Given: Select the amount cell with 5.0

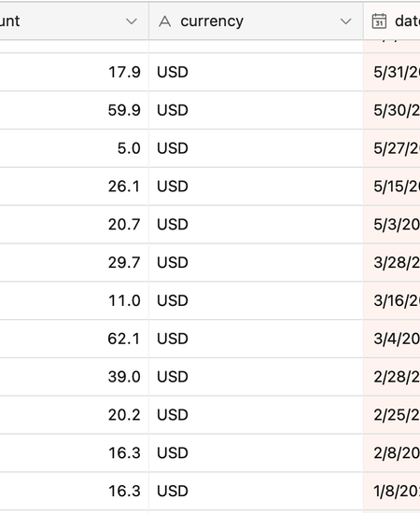Looking at the screenshot, I should coord(75,148).
